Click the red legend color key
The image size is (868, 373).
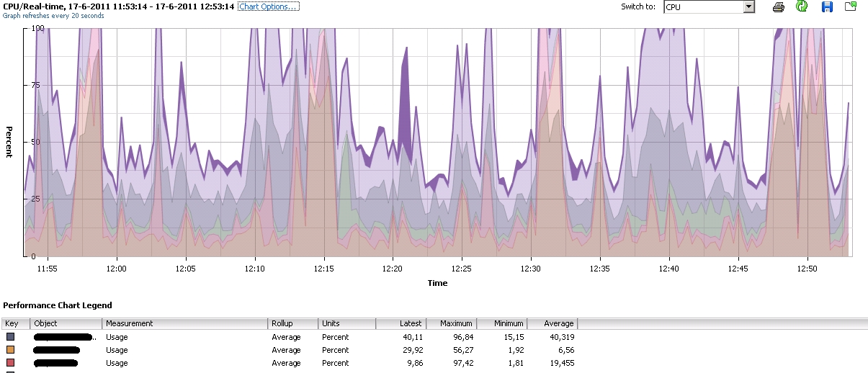(10, 363)
